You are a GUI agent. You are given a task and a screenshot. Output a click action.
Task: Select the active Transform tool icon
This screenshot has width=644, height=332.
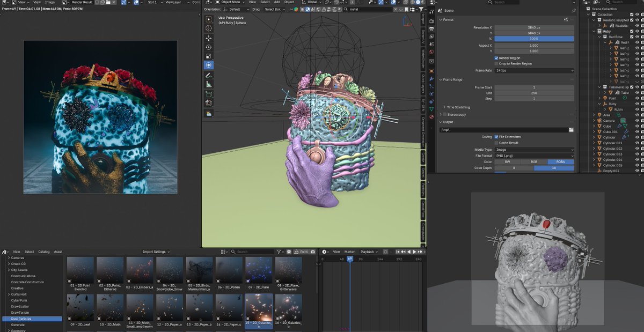(209, 65)
